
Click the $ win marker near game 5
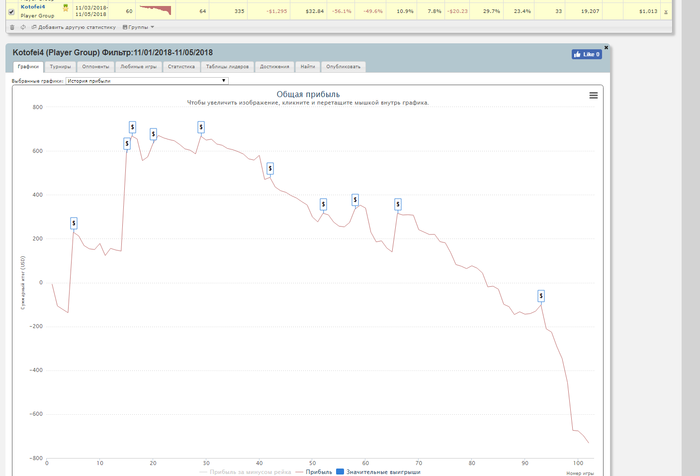[x=74, y=223]
